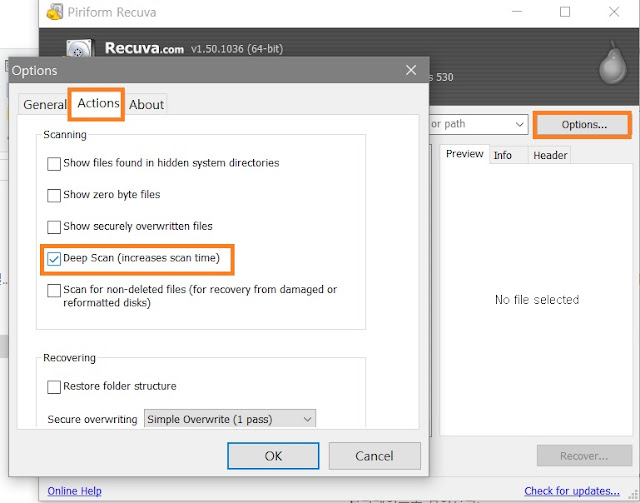
Task: Open the About tab in Options
Action: tap(146, 105)
